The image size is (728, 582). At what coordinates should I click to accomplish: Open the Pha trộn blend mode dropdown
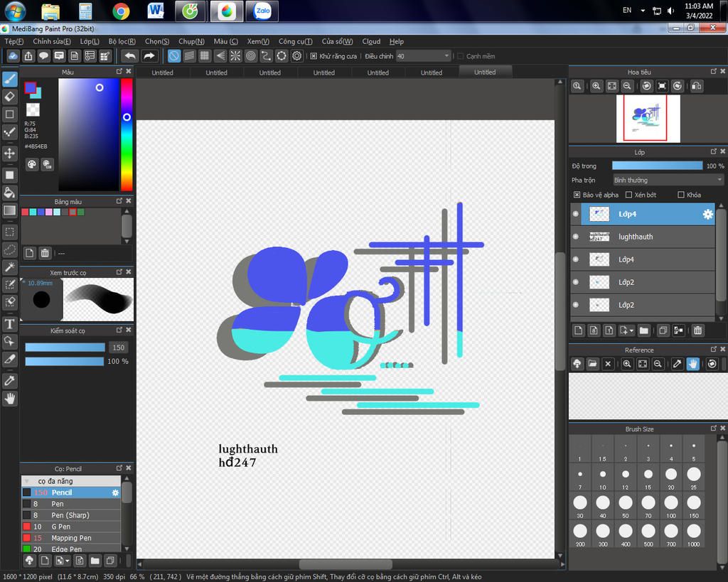pyautogui.click(x=668, y=180)
